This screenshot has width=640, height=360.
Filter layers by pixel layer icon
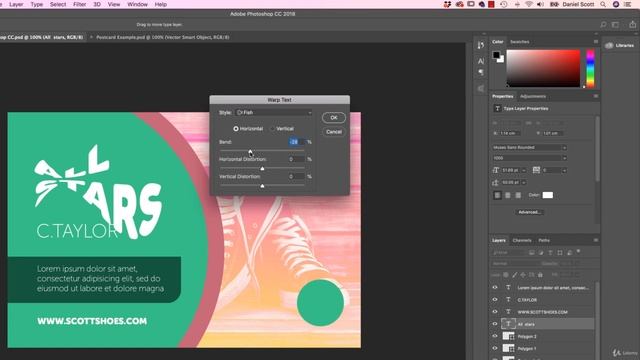coord(531,253)
